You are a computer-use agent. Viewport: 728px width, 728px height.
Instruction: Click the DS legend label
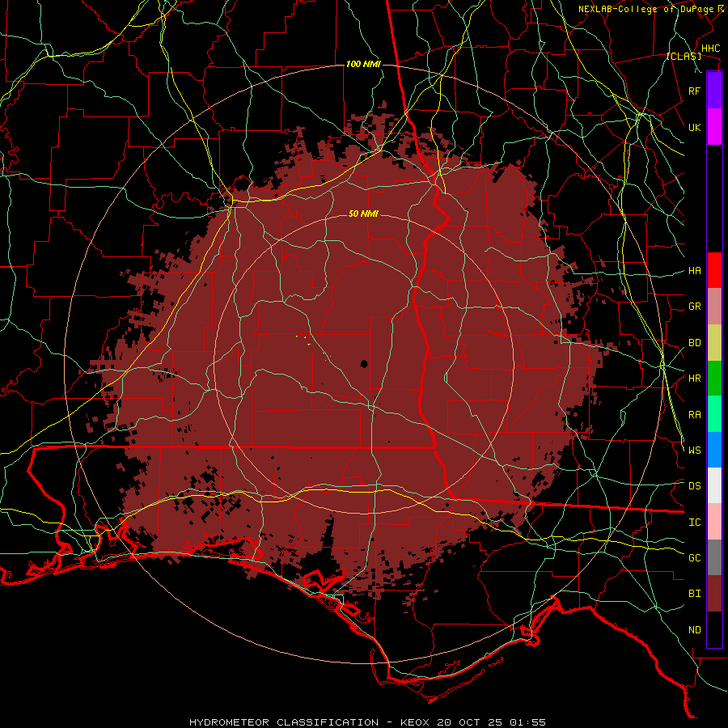click(695, 485)
